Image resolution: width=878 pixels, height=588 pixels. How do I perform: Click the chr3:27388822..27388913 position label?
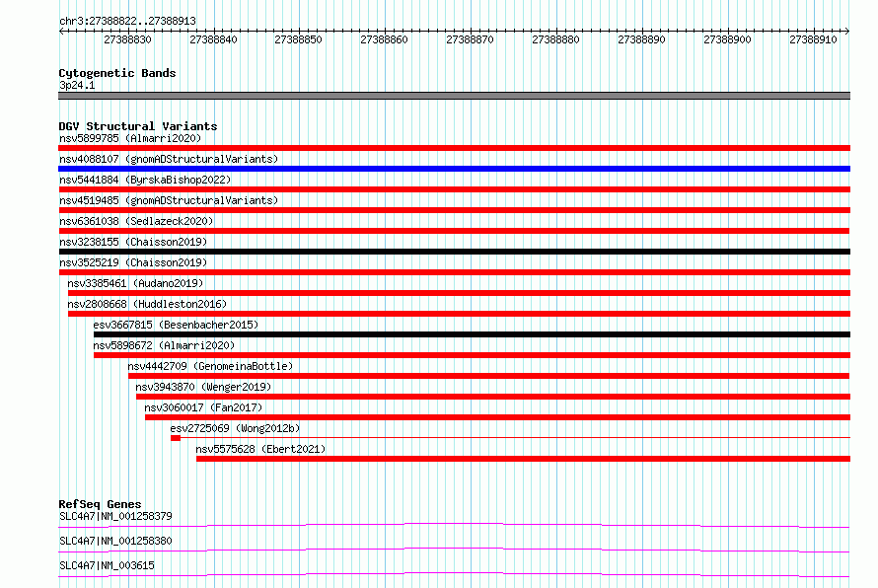(127, 21)
